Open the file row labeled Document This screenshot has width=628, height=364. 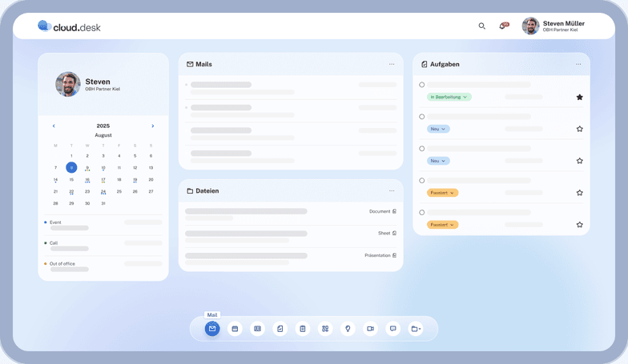[x=291, y=214]
